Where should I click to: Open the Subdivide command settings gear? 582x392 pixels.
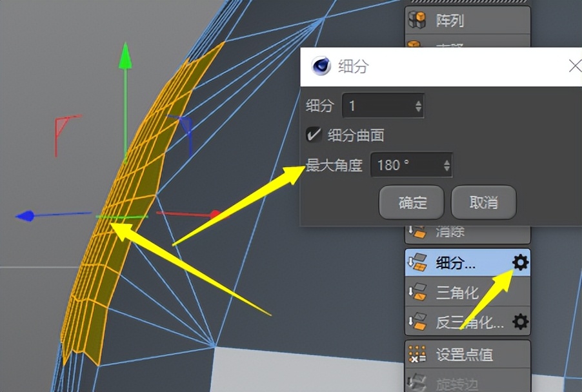pyautogui.click(x=520, y=263)
